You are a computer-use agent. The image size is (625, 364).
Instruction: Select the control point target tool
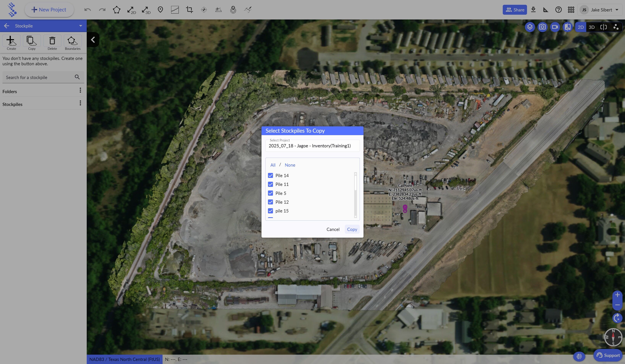click(204, 10)
